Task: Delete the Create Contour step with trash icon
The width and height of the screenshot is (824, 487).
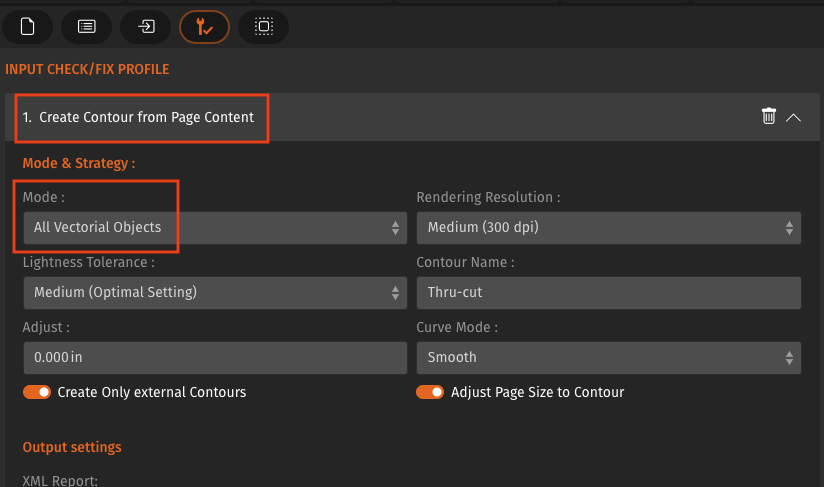Action: coord(768,117)
